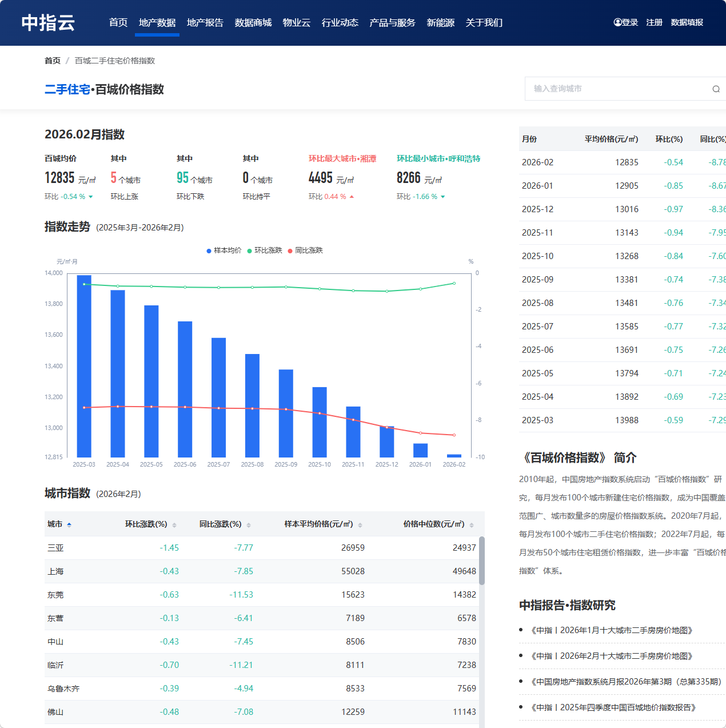Click the sort arrow on the 城市 column

(69, 524)
